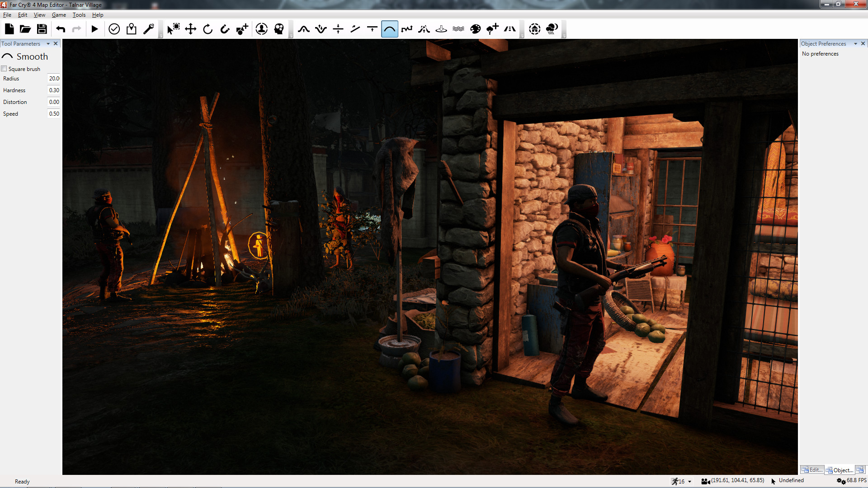Select the Road tool

pos(510,29)
